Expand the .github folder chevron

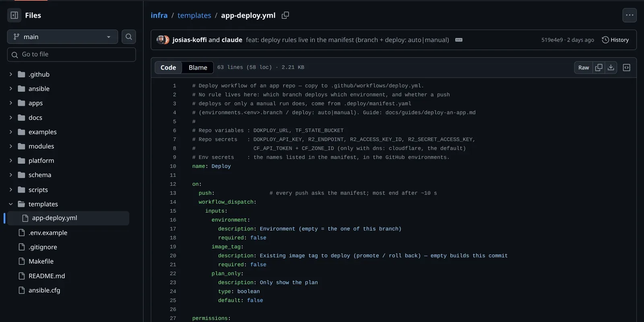point(11,74)
